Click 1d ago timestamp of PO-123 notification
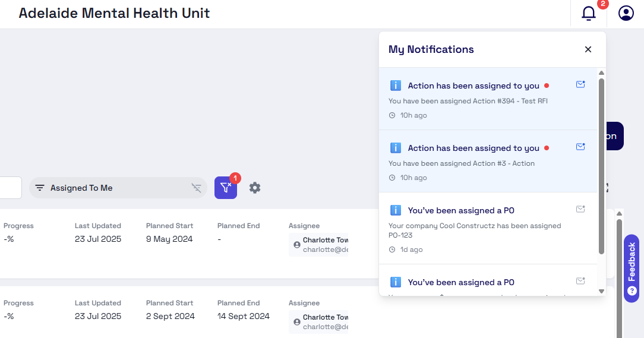Image resolution: width=644 pixels, height=338 pixels. point(412,249)
